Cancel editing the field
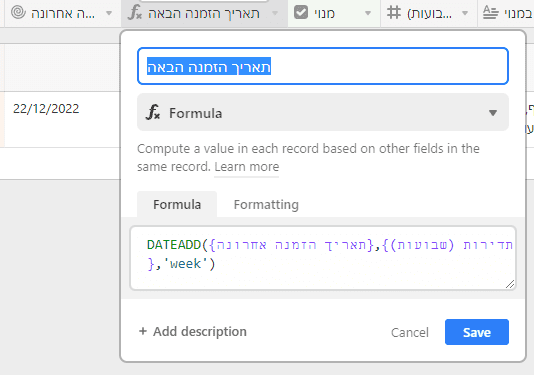This screenshot has height=375, width=534. pos(410,332)
